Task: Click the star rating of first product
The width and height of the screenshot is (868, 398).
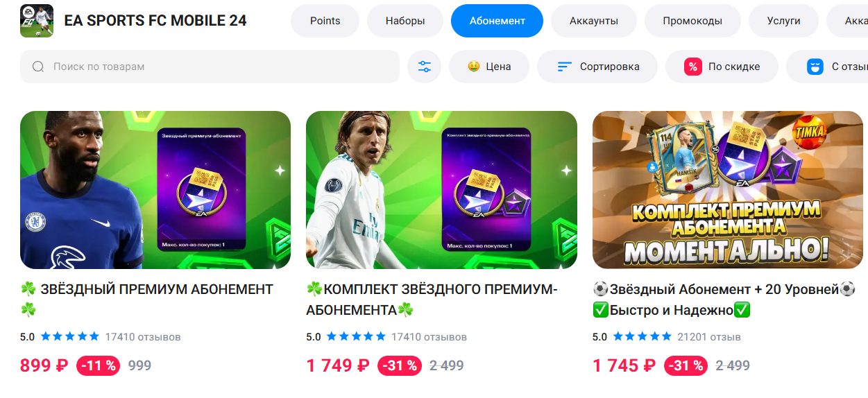Action: click(69, 337)
